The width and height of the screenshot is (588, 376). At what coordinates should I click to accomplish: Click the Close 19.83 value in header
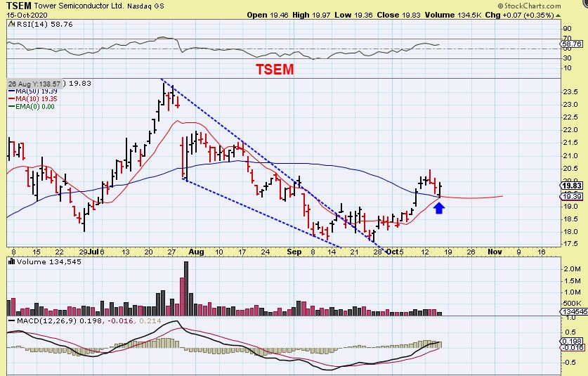click(398, 15)
